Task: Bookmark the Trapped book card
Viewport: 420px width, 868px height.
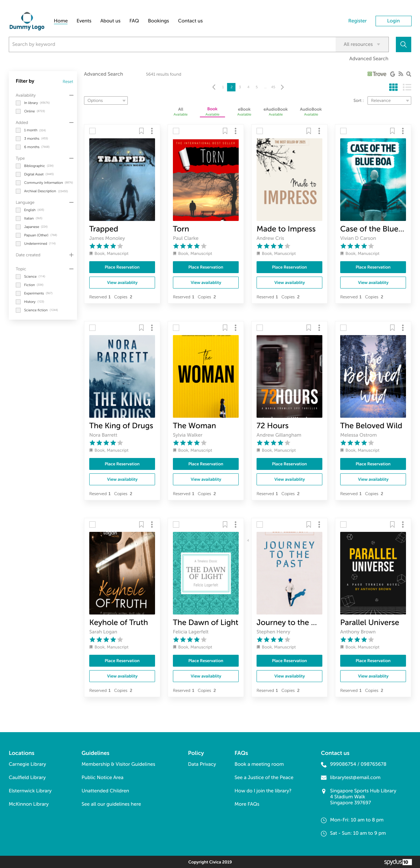Action: tap(141, 131)
